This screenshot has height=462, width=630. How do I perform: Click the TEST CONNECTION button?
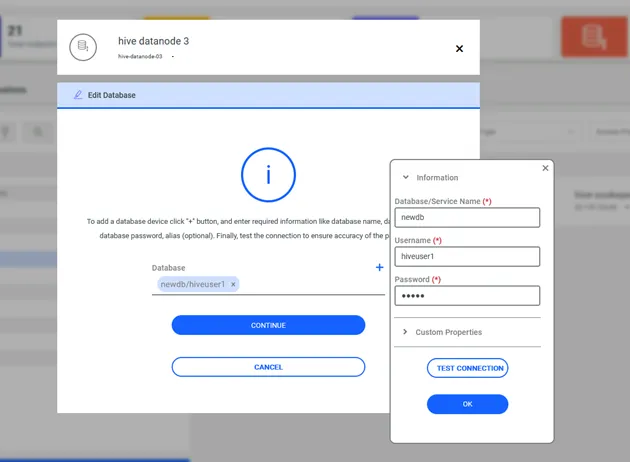pyautogui.click(x=468, y=368)
